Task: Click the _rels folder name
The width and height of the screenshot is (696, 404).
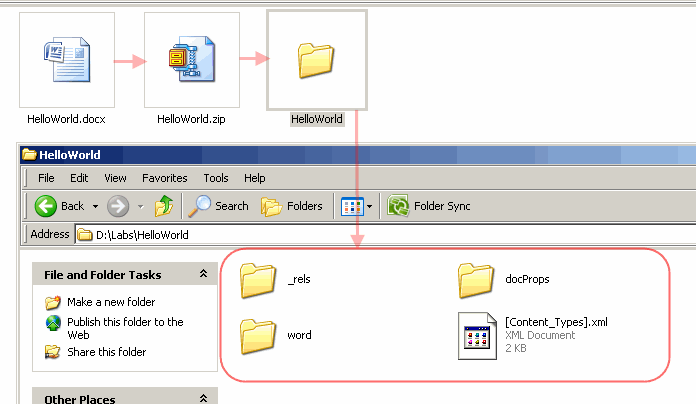Action: pyautogui.click(x=299, y=279)
